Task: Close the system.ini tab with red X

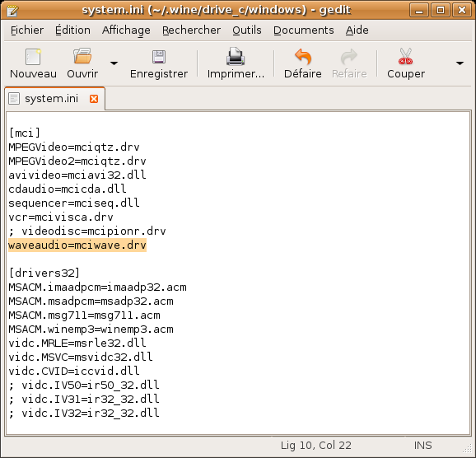Action: 94,99
